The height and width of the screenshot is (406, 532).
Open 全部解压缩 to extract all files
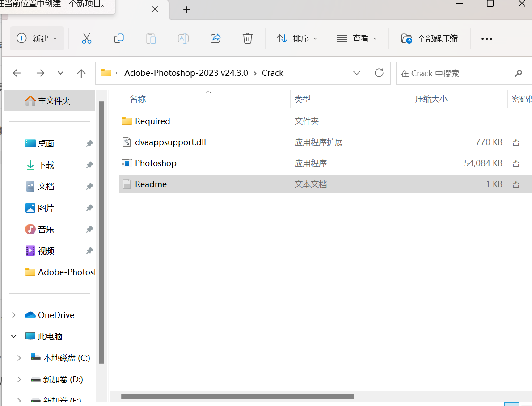coord(428,38)
